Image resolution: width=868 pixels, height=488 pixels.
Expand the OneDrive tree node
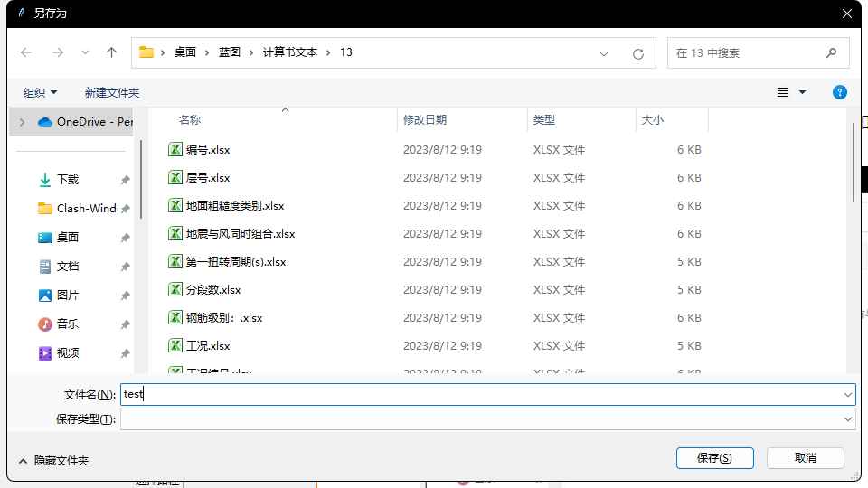tap(21, 121)
